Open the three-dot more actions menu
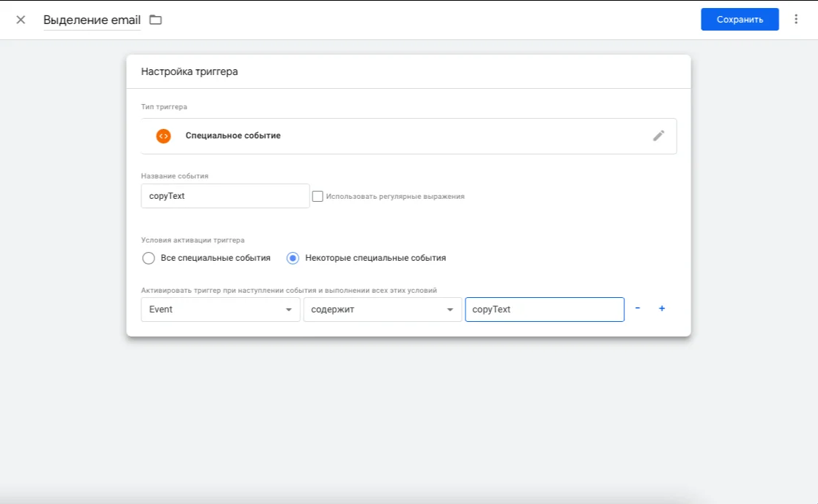Viewport: 818px width, 504px height. click(796, 20)
